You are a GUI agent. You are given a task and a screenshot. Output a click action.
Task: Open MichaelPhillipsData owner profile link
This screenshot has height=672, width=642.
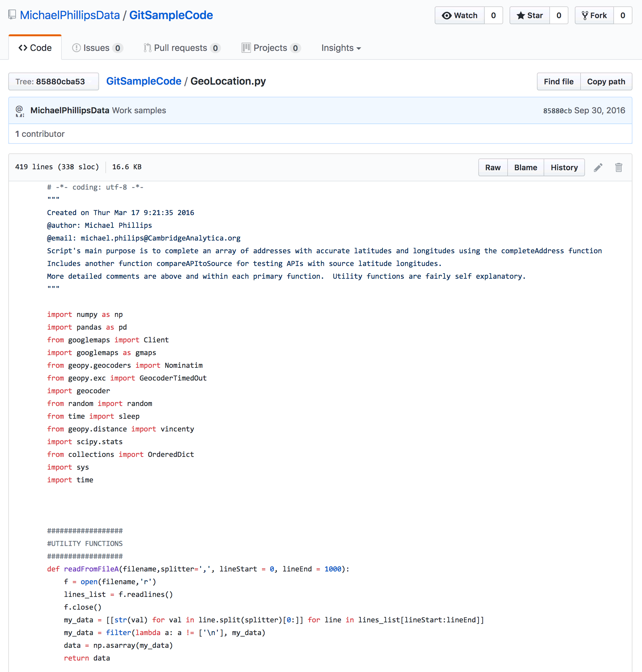tap(70, 15)
